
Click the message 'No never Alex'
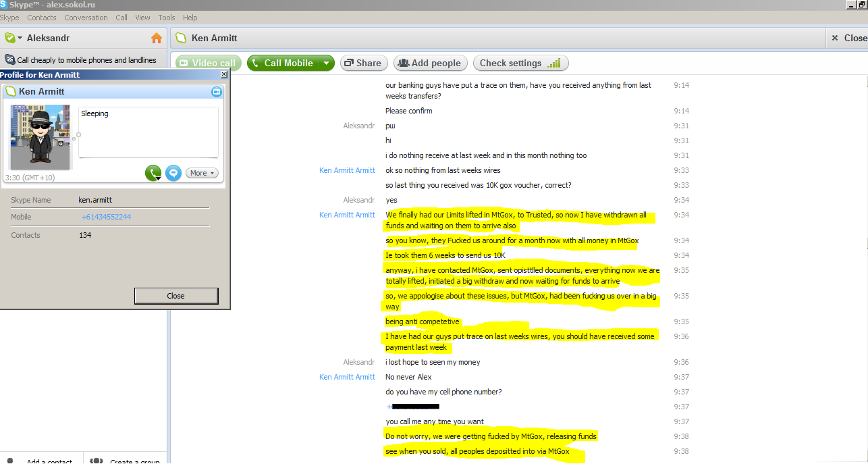coord(408,377)
